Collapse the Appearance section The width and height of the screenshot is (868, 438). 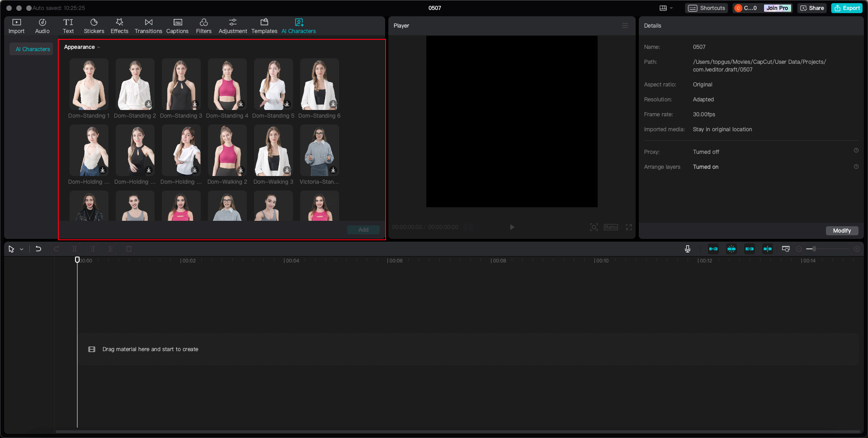(x=98, y=47)
